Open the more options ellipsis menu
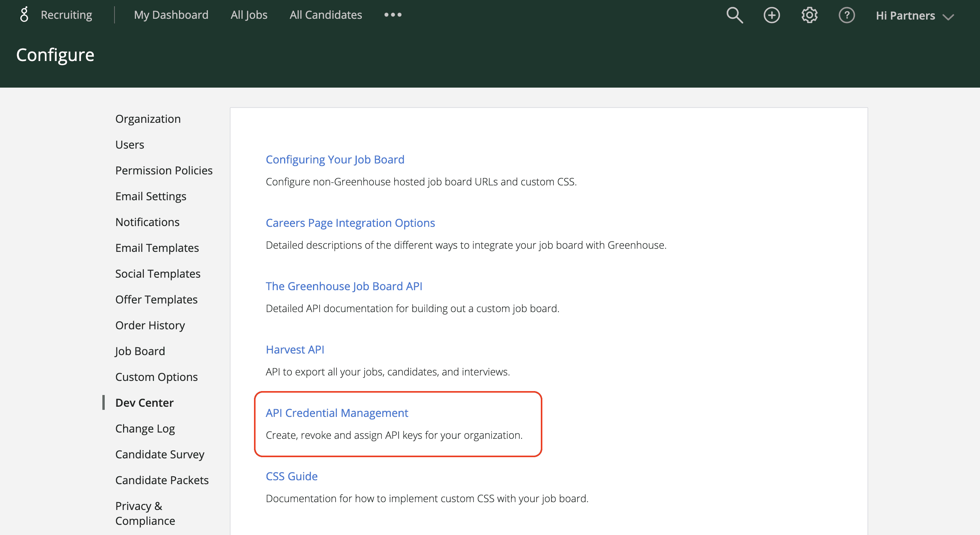Viewport: 980px width, 535px height. (392, 14)
